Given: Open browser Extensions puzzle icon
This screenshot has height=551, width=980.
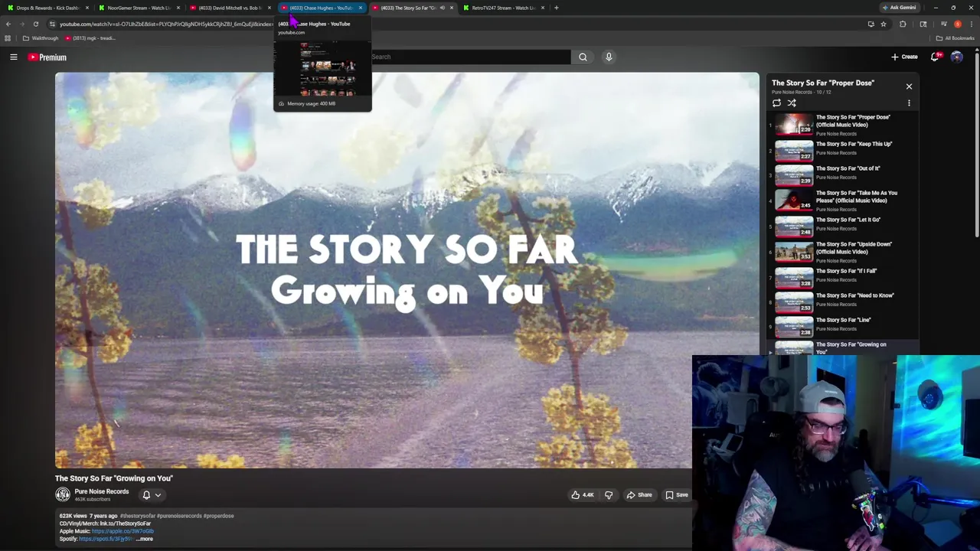Looking at the screenshot, I should 903,24.
